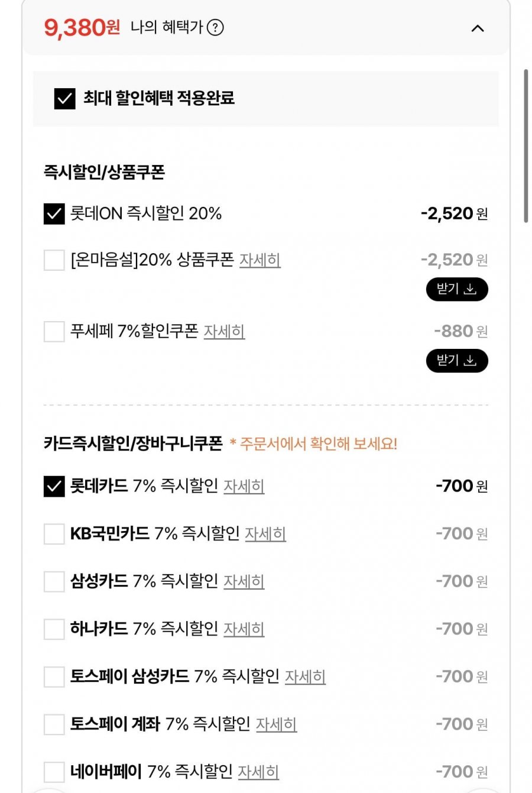Open 자세히 link for 롯데카드 즉시할인
Image resolution: width=532 pixels, height=793 pixels.
(x=244, y=486)
